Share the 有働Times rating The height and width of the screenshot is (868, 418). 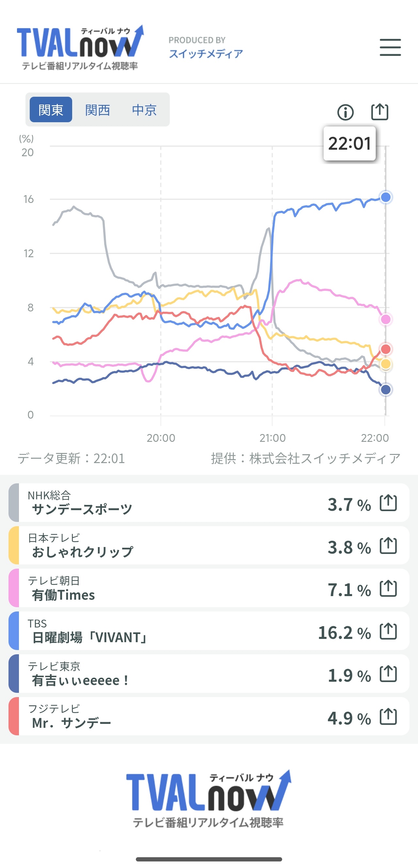click(388, 588)
